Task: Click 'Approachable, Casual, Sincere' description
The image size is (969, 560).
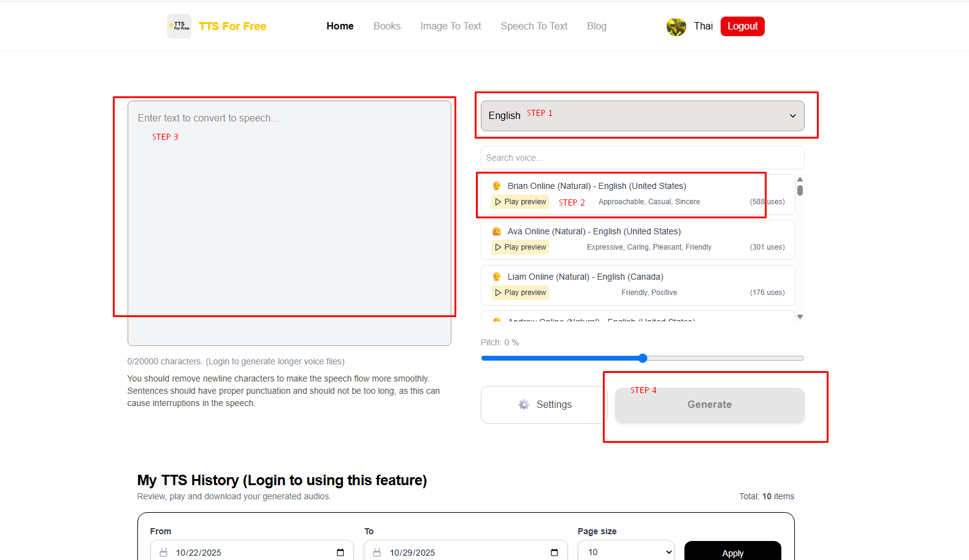Action: click(x=649, y=202)
